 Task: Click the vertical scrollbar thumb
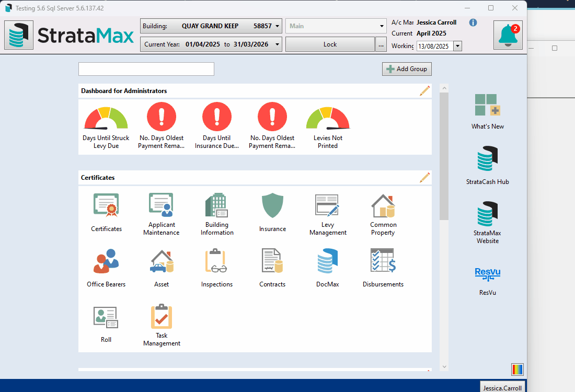[x=444, y=156]
